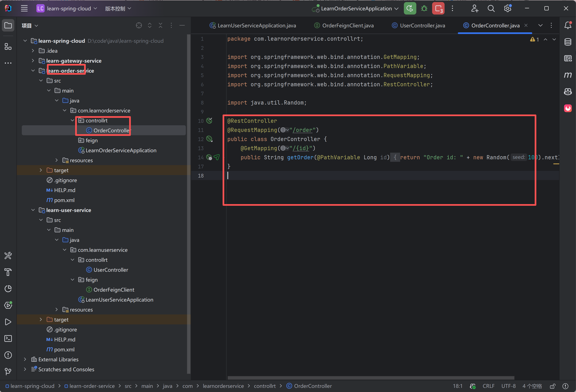Open the Copilot chat icon
The image size is (576, 392).
point(568,92)
